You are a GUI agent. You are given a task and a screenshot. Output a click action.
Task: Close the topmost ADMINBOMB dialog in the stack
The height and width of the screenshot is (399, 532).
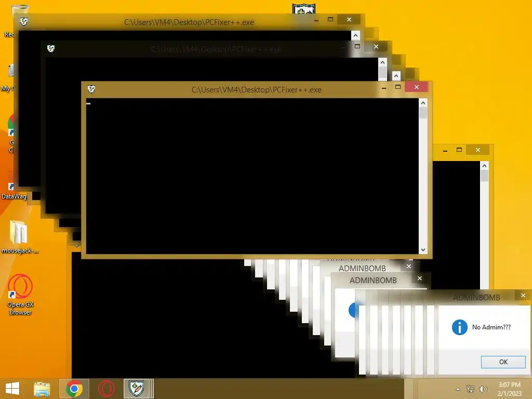tap(409, 267)
